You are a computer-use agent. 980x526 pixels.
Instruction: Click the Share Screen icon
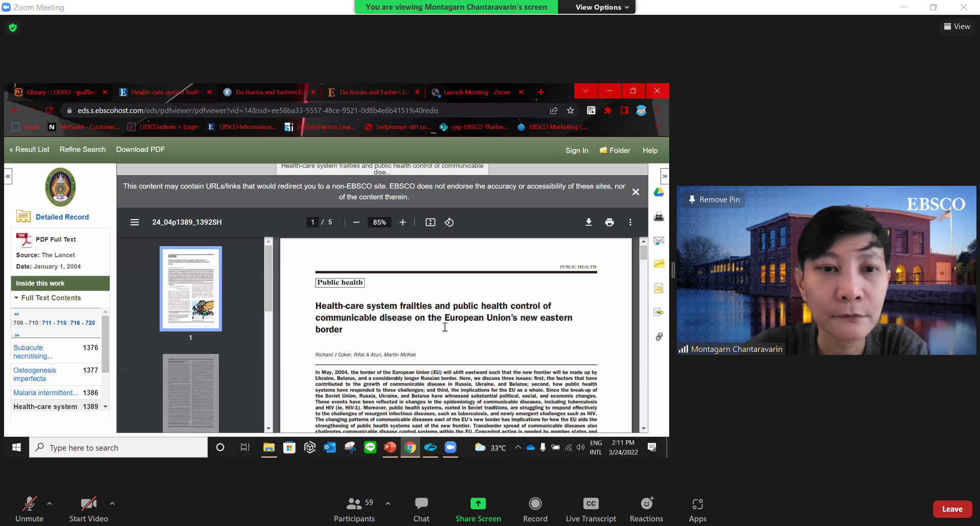[478, 504]
